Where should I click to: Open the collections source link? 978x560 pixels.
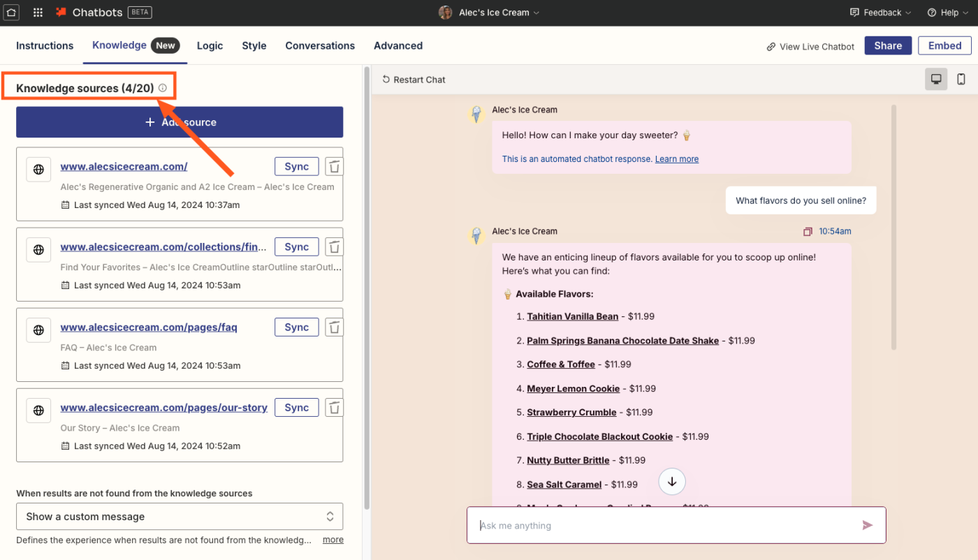click(164, 247)
